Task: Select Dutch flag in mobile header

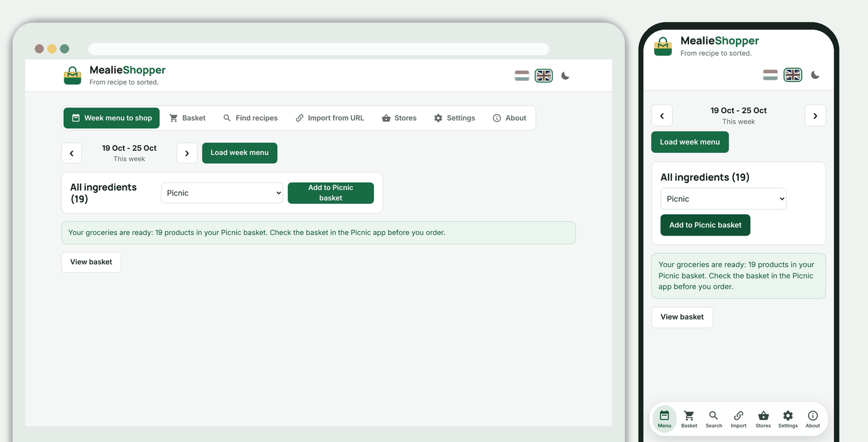Action: [x=770, y=75]
